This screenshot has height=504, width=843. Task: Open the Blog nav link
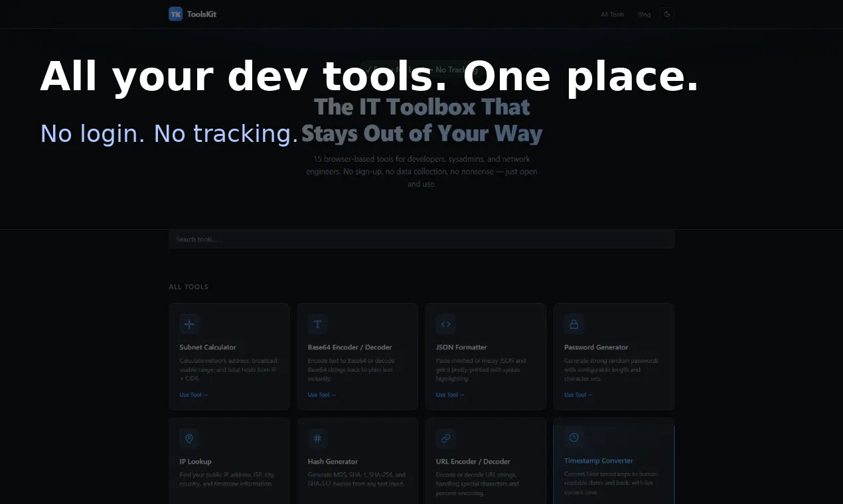coord(645,15)
